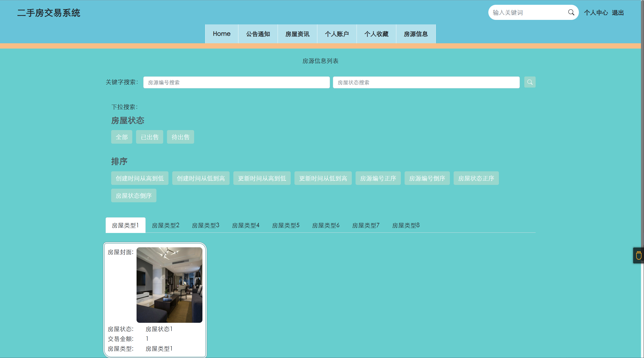
Task: Filter listings by 已出售 status
Action: tap(150, 137)
